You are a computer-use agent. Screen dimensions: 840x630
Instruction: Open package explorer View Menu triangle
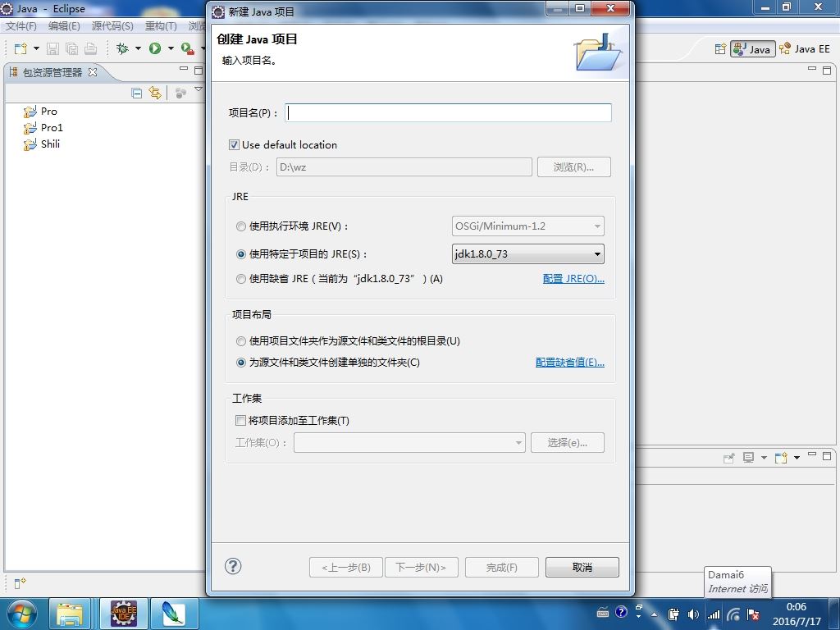point(199,89)
